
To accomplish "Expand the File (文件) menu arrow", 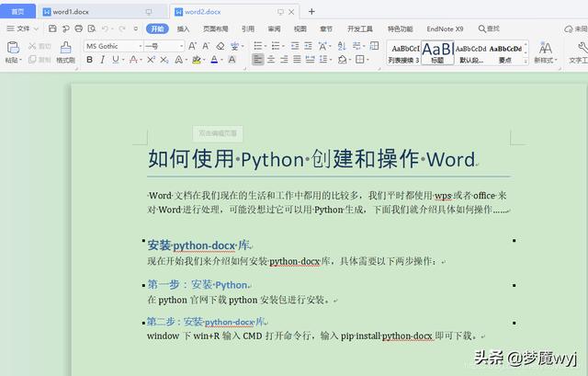I will 37,28.
